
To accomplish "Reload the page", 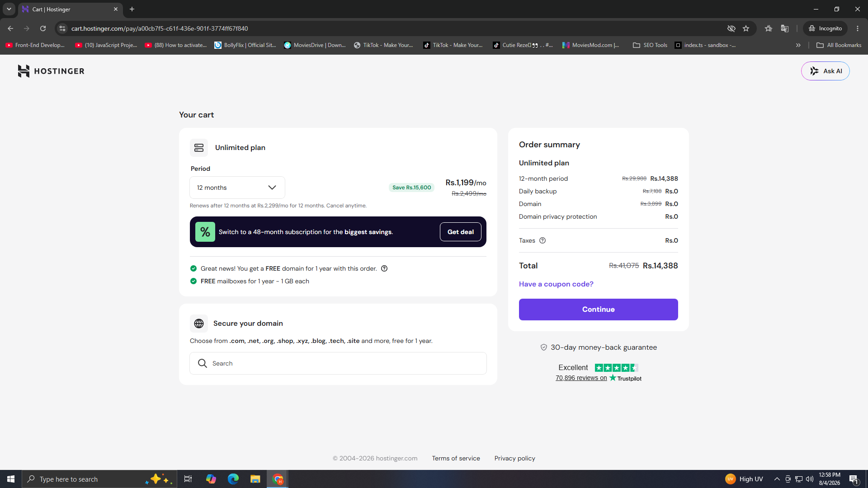I will (x=43, y=28).
